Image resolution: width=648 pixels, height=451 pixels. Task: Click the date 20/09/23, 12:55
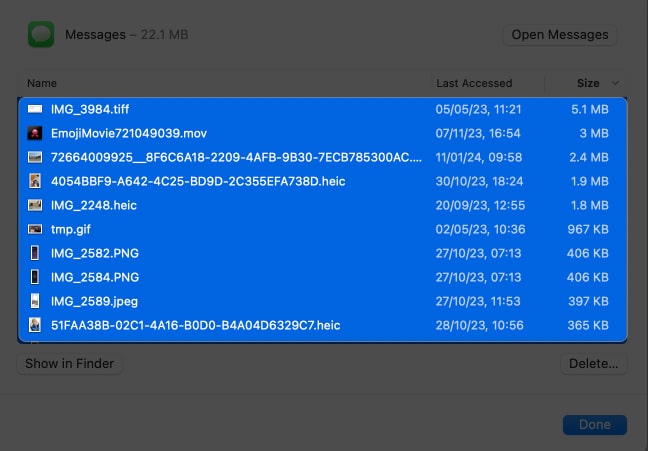480,205
